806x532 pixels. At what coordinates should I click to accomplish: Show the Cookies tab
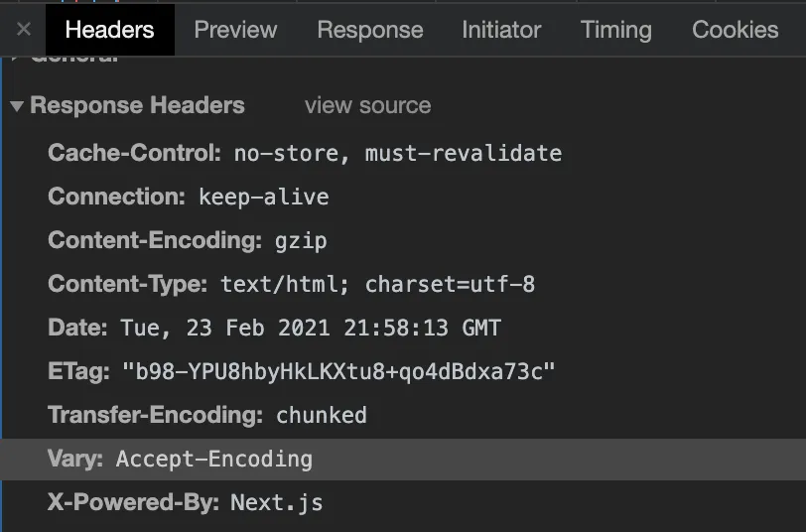click(735, 30)
